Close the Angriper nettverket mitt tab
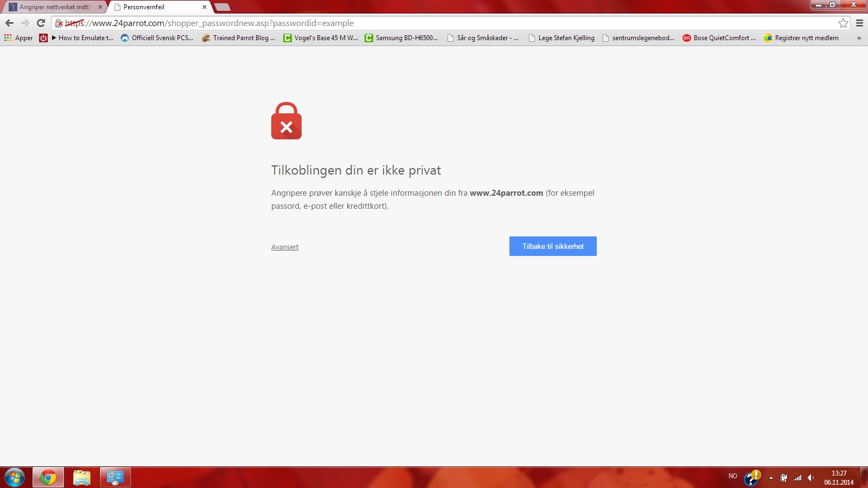The height and width of the screenshot is (488, 868). pos(100,7)
